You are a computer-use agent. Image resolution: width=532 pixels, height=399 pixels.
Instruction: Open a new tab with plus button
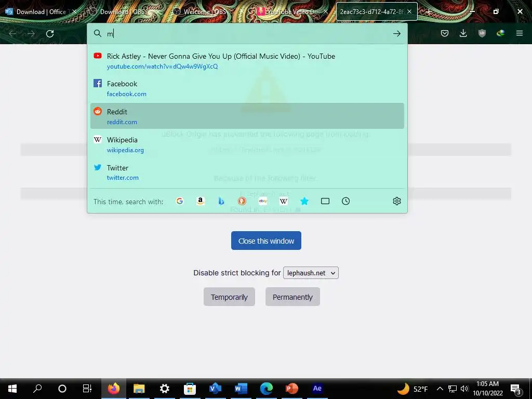pos(429,12)
